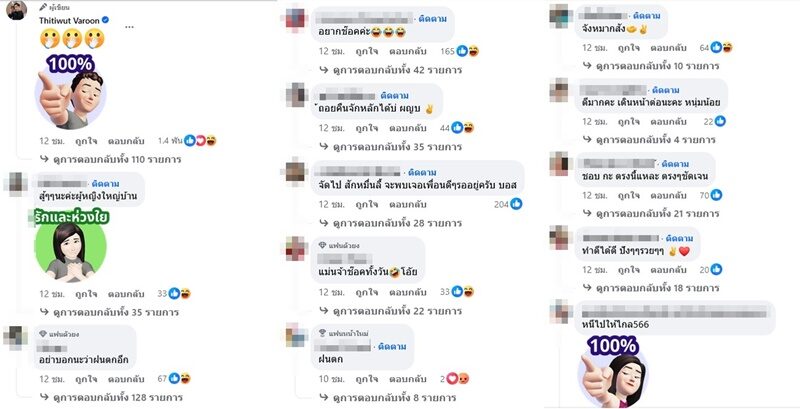Click the like reaction icon next to 165
Viewport: 800px width, 409px height.
[462, 51]
